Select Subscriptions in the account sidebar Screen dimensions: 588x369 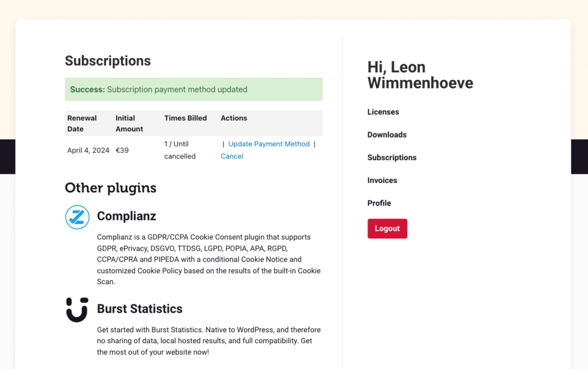pos(392,158)
